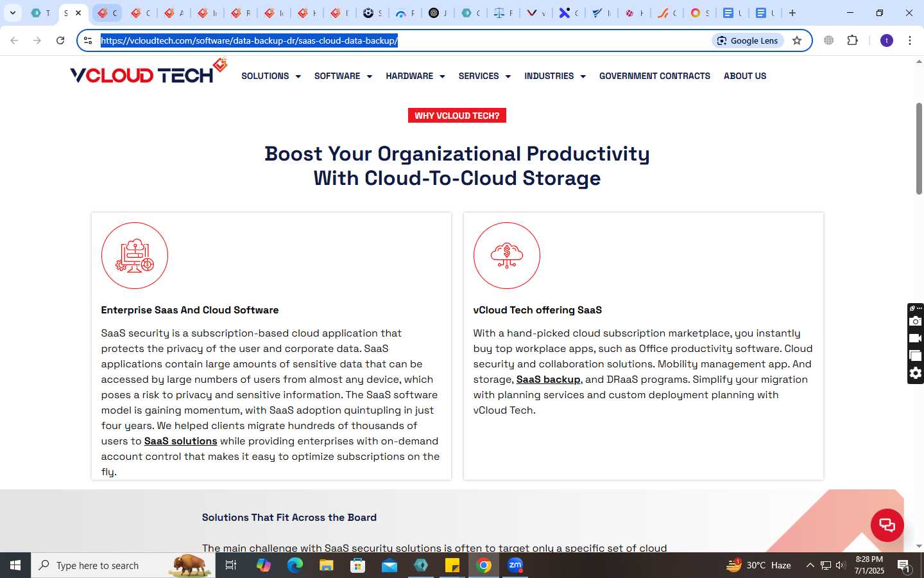Click the WHY VCLOUD TECH? badge

click(457, 116)
